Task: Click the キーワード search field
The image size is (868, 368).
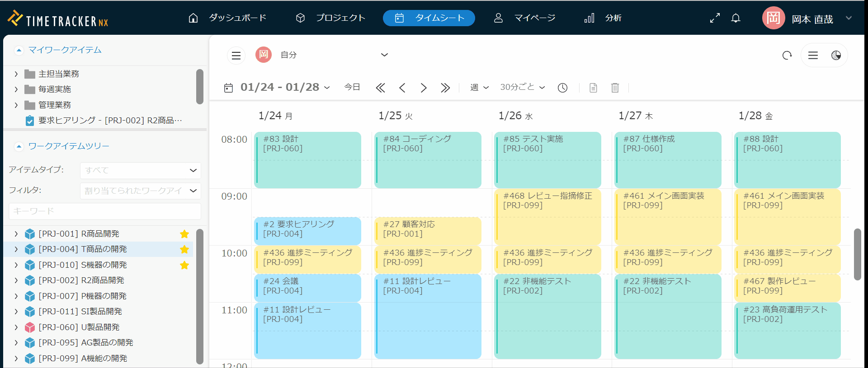Action: pos(105,211)
